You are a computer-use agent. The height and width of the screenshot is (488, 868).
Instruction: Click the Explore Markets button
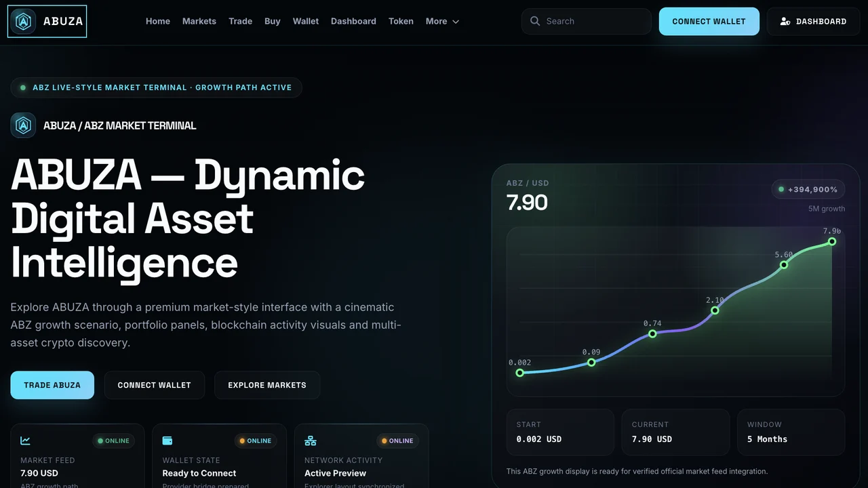(x=267, y=385)
